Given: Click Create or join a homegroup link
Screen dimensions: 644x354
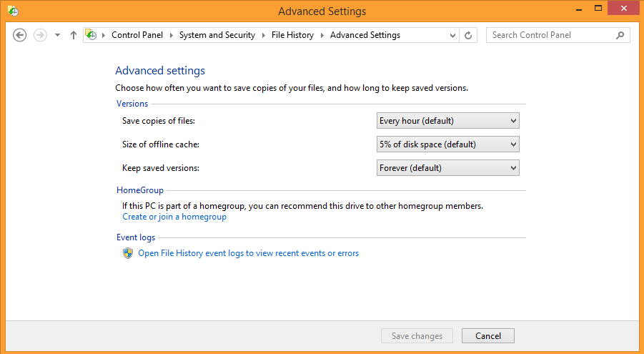Looking at the screenshot, I should tap(174, 217).
